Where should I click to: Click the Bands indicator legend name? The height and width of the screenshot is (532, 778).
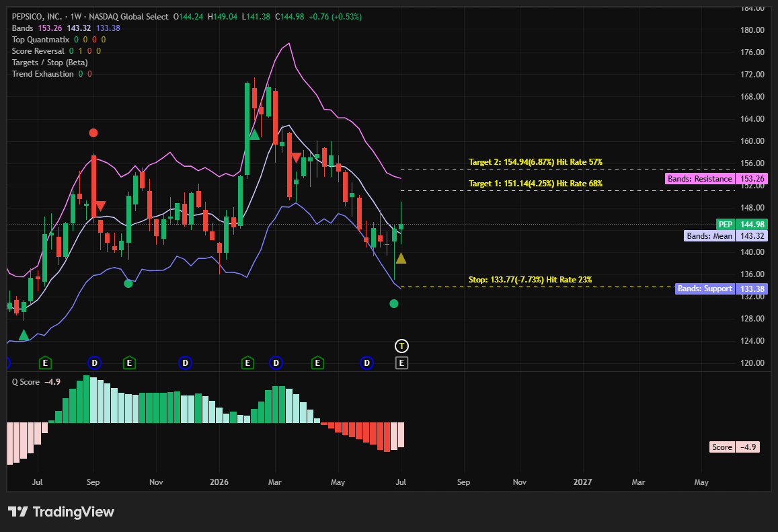click(x=22, y=28)
